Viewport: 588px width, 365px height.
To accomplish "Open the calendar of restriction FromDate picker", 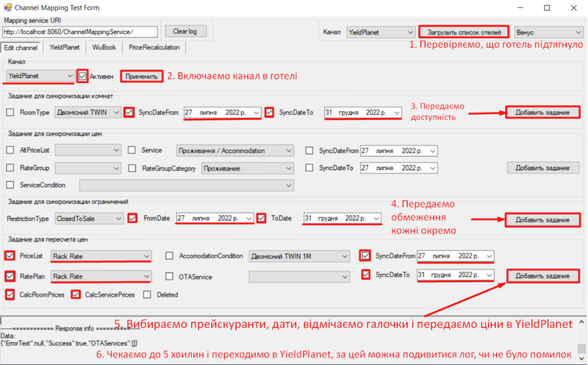I will click(x=249, y=219).
